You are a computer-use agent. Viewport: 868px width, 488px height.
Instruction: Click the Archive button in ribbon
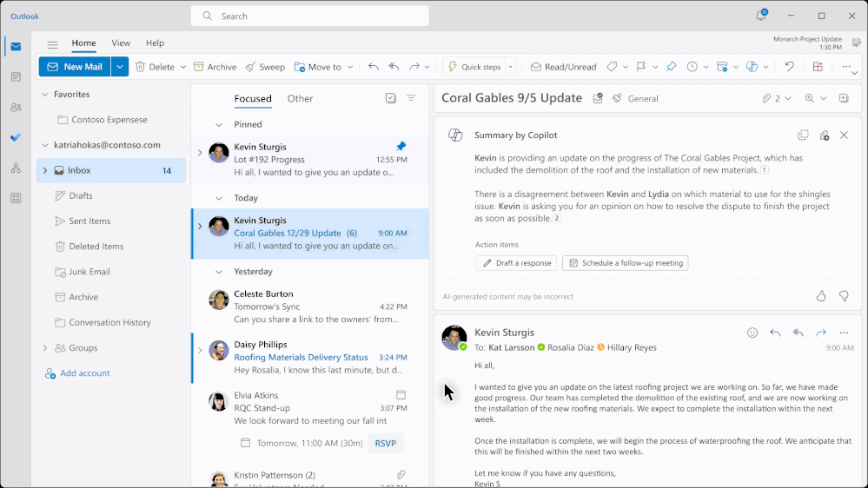[215, 67]
